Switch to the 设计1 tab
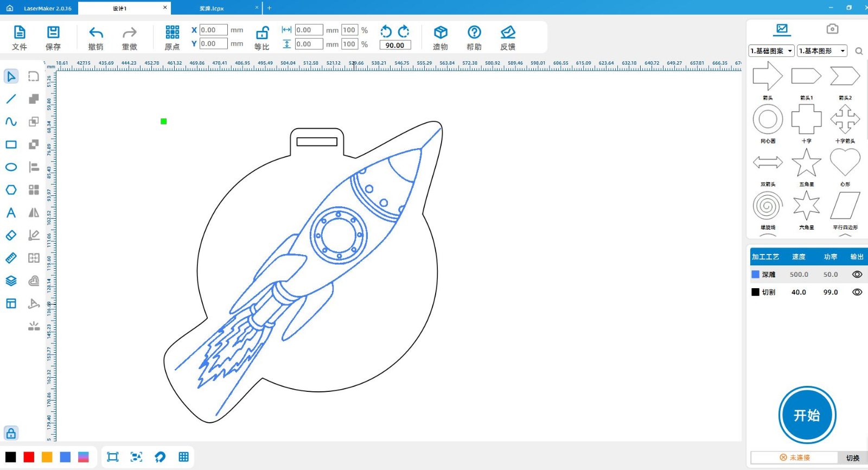This screenshot has width=868, height=470. [119, 8]
